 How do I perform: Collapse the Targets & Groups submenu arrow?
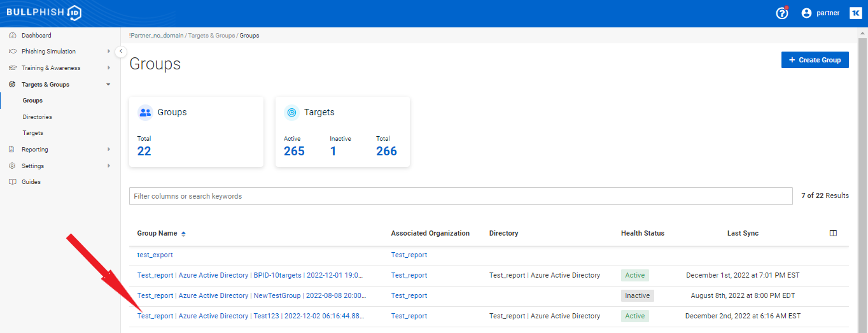click(x=109, y=84)
